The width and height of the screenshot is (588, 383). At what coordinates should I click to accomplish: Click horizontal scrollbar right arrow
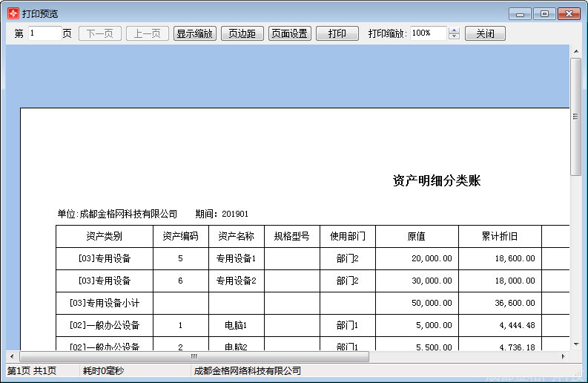564,356
